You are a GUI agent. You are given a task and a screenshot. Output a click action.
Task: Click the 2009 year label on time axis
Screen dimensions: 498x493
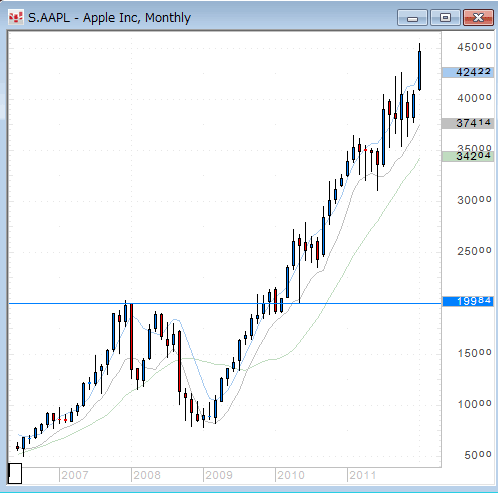[x=219, y=475]
